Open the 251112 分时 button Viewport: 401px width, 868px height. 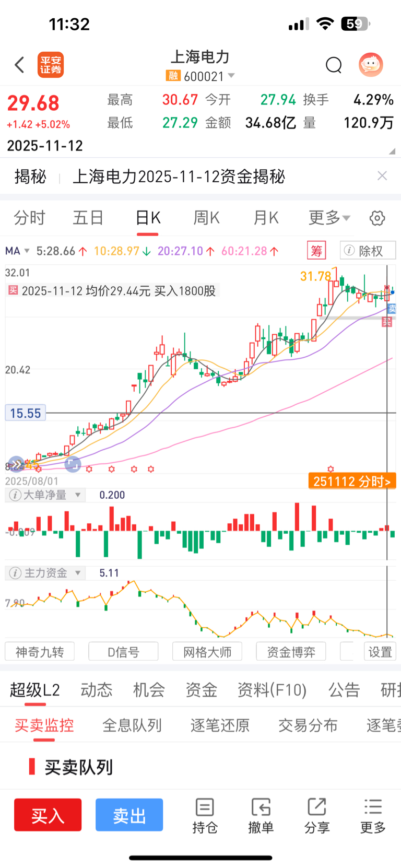point(352,481)
